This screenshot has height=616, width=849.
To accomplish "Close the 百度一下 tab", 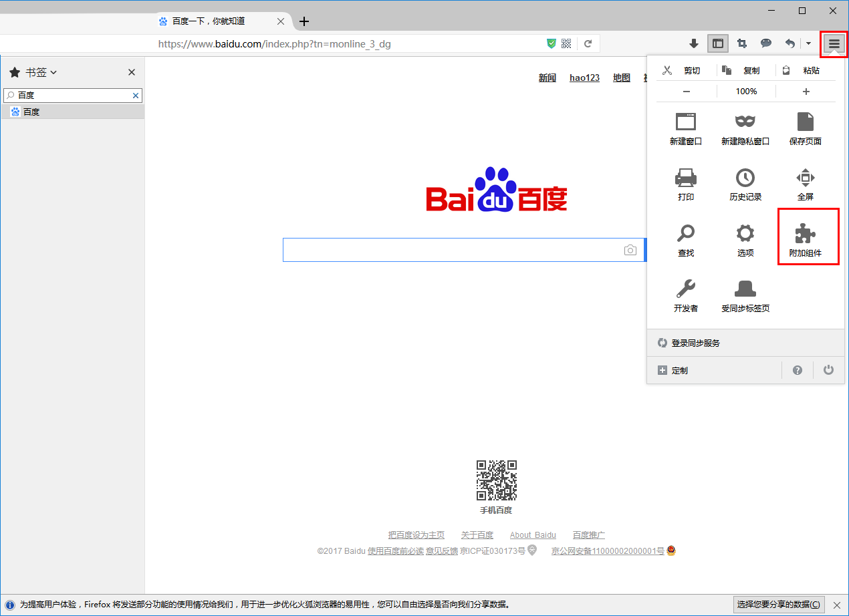I will pyautogui.click(x=281, y=21).
